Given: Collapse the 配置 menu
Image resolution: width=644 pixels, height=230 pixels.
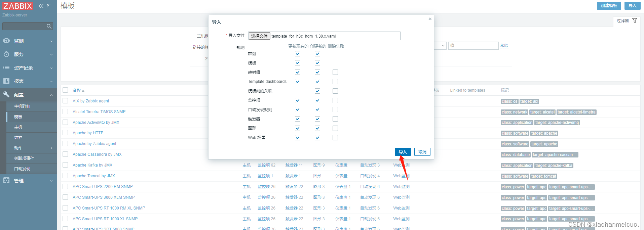Looking at the screenshot, I should [x=51, y=95].
